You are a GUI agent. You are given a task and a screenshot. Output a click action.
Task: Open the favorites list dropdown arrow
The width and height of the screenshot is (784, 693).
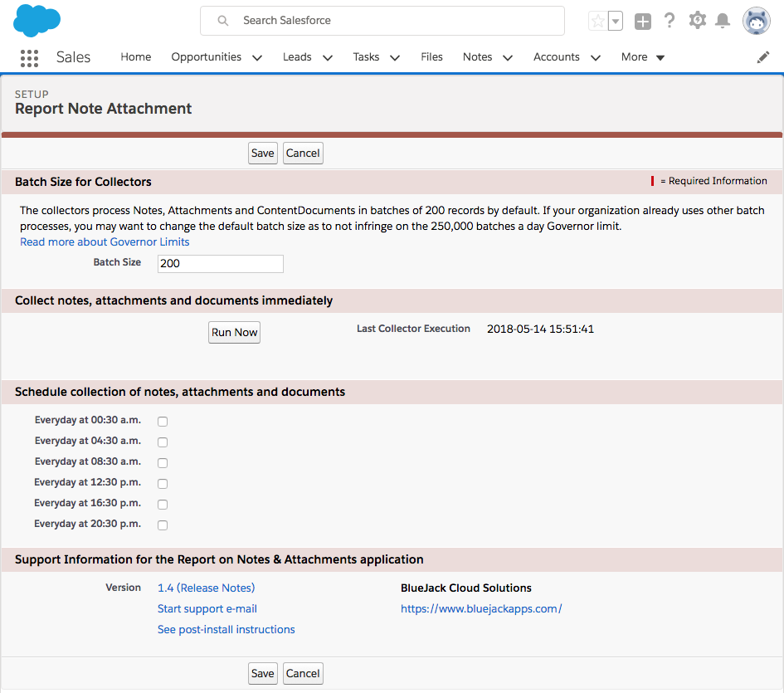pos(616,21)
